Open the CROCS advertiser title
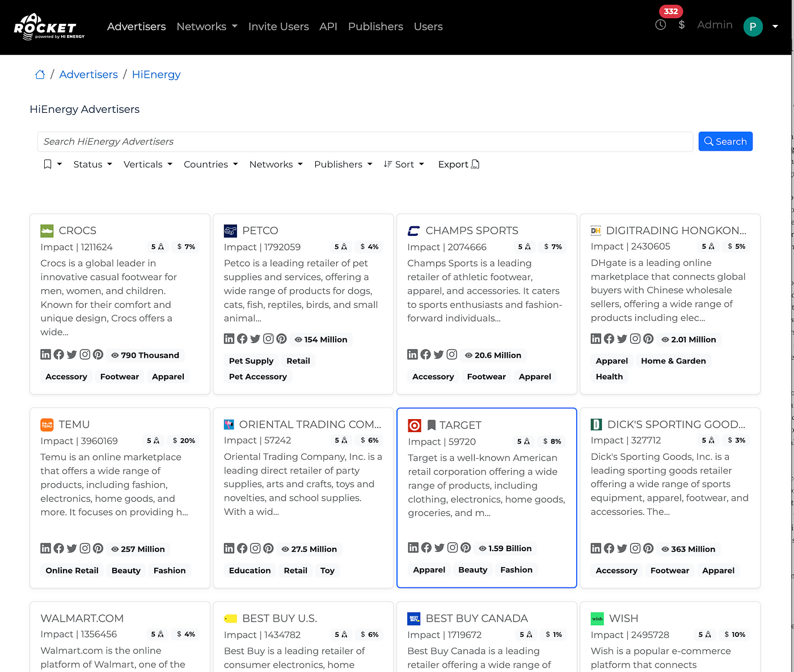794x672 pixels. 78,230
